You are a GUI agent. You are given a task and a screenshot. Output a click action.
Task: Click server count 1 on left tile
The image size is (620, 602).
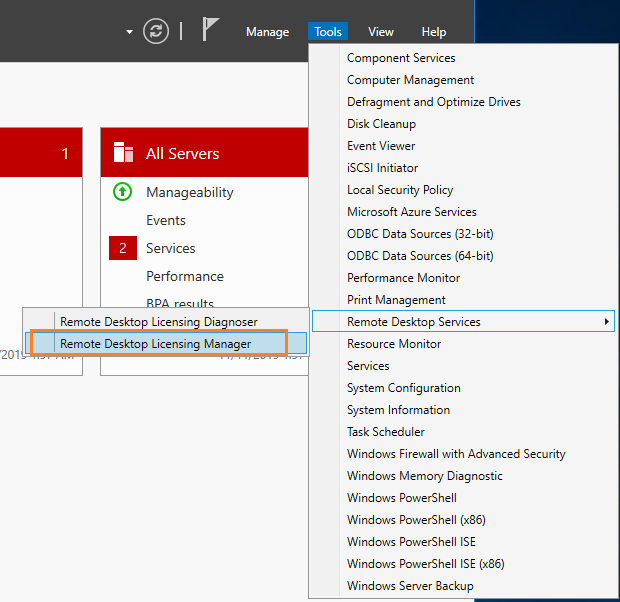point(65,153)
